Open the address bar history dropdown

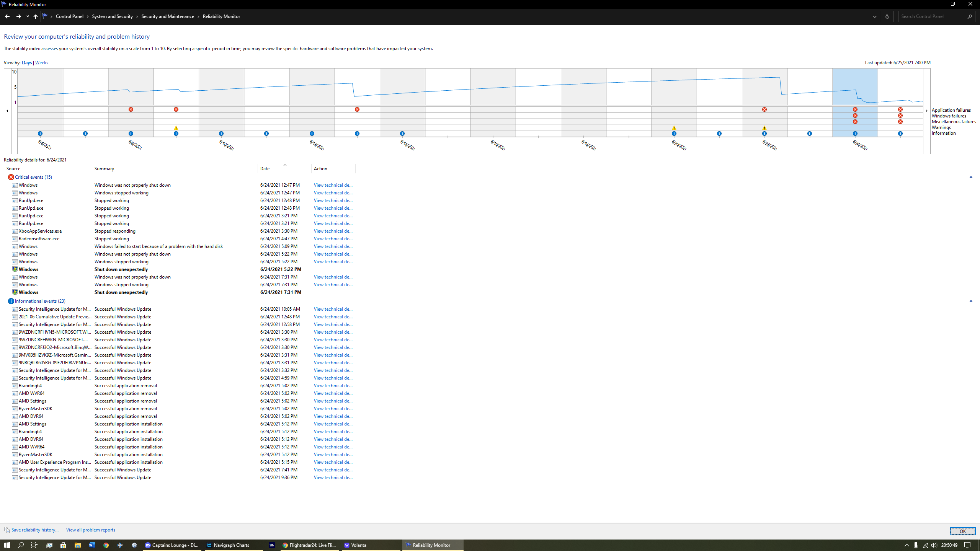click(x=875, y=16)
